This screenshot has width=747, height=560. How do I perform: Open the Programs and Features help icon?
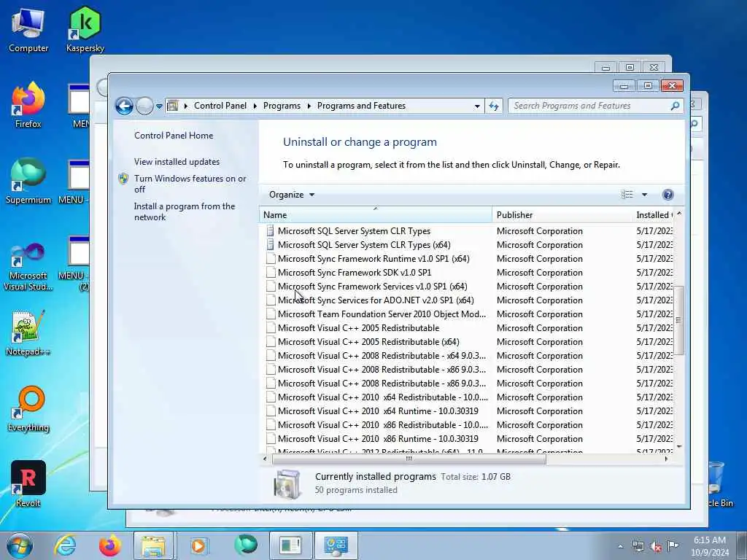coord(668,194)
